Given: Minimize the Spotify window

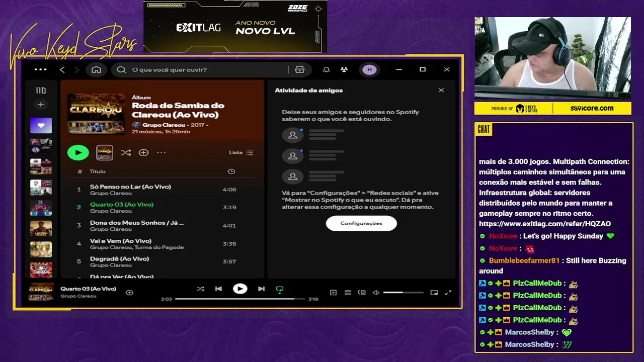Looking at the screenshot, I should [398, 69].
